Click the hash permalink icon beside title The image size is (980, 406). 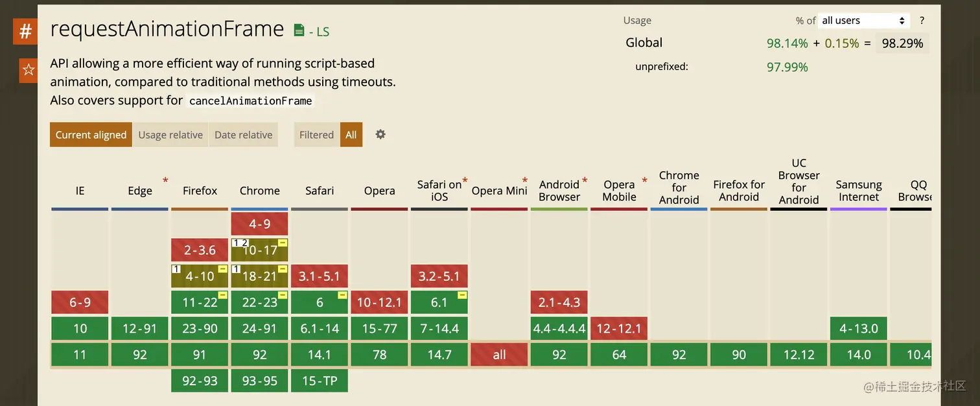(25, 31)
